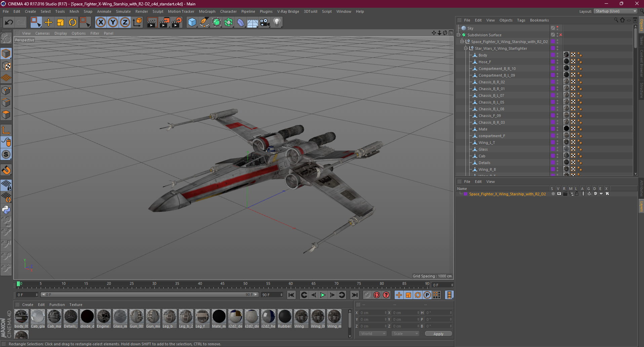Open the Scale mode dropdown

(405, 334)
